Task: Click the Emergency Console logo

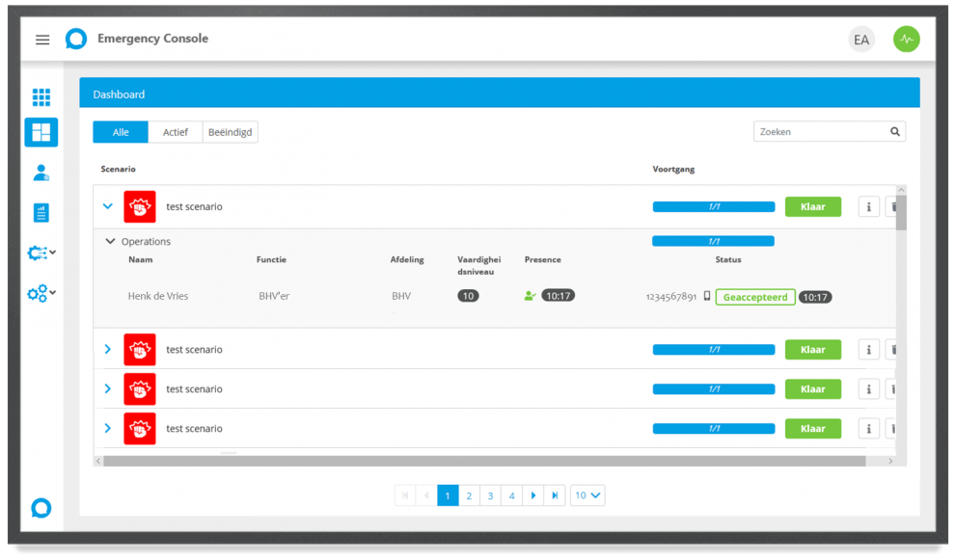Action: pos(76,39)
